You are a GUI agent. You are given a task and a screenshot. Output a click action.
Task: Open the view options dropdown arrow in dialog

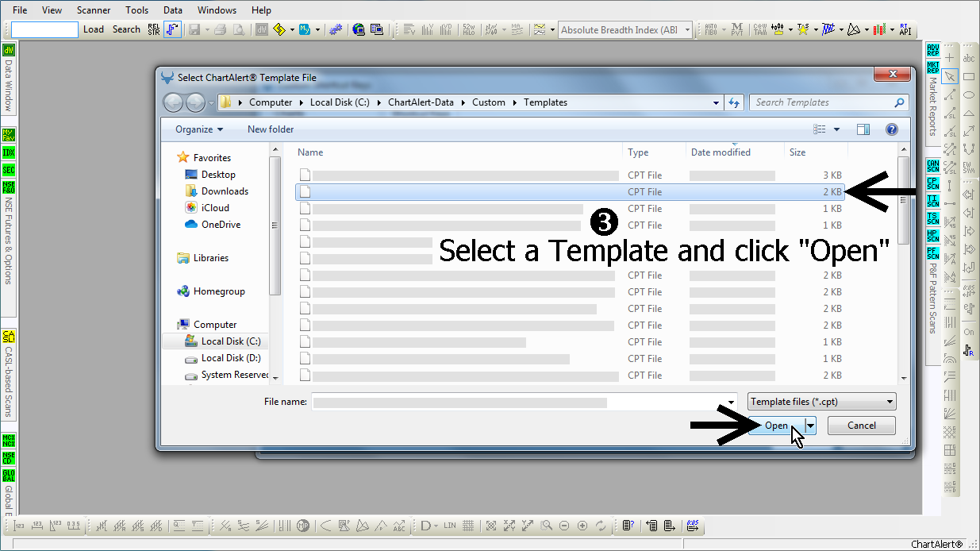[x=836, y=129]
